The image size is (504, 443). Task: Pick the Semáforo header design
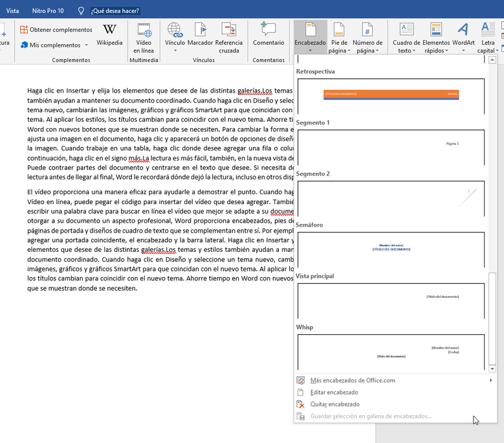[390, 249]
